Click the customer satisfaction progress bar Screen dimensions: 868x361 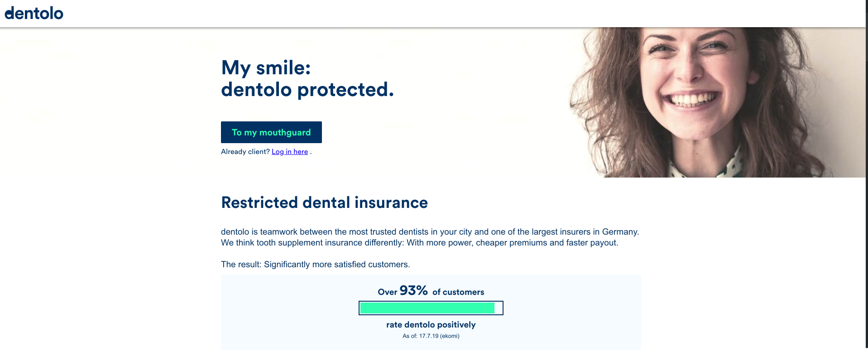coord(431,308)
